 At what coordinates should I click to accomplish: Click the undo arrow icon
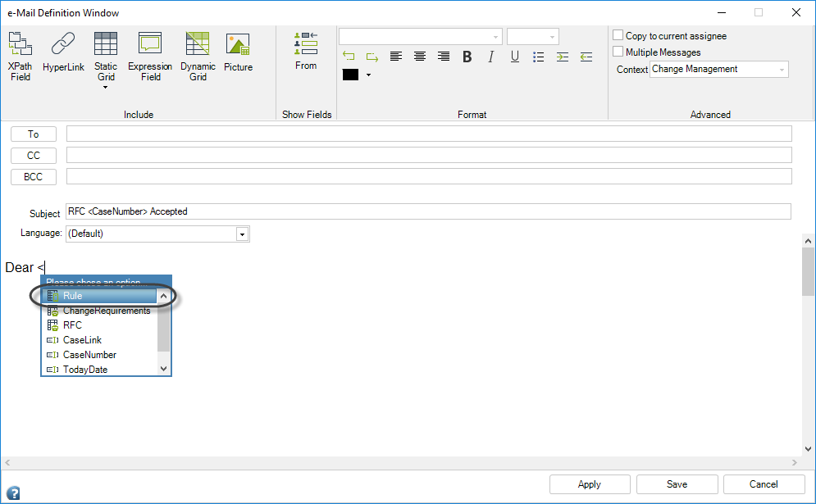pos(349,57)
